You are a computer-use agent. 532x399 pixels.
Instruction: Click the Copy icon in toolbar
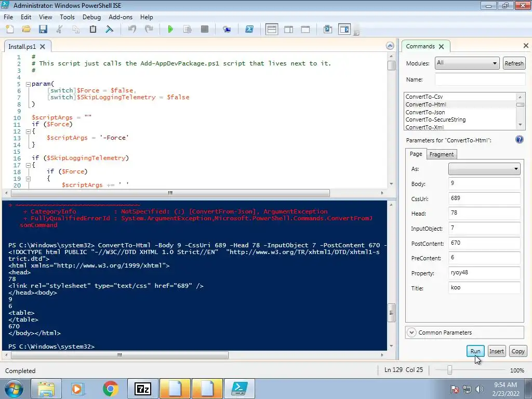pos(76,29)
